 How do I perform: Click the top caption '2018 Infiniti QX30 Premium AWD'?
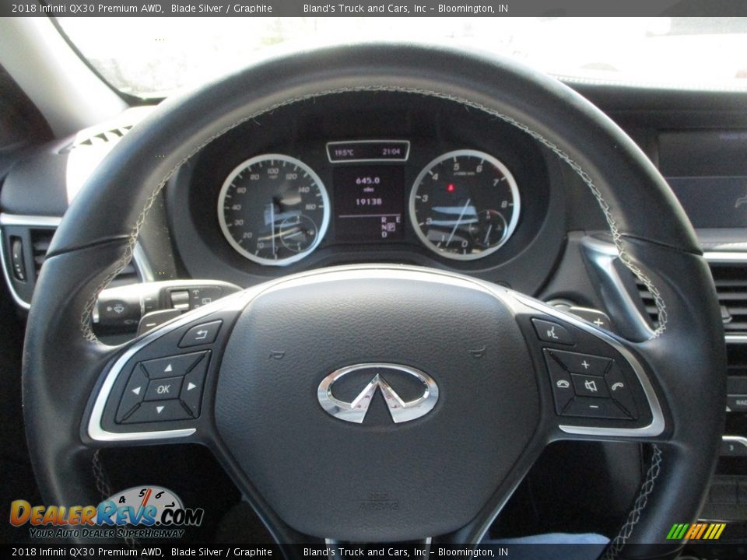click(87, 8)
